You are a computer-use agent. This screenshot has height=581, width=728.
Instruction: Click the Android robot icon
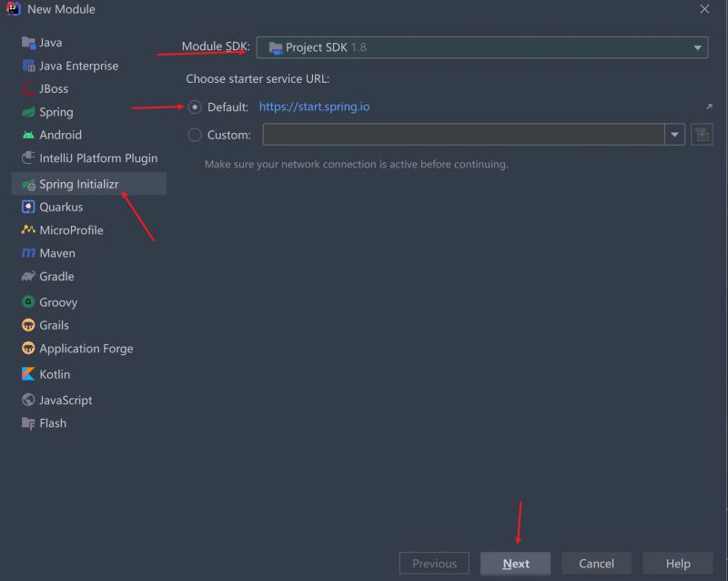pyautogui.click(x=28, y=135)
